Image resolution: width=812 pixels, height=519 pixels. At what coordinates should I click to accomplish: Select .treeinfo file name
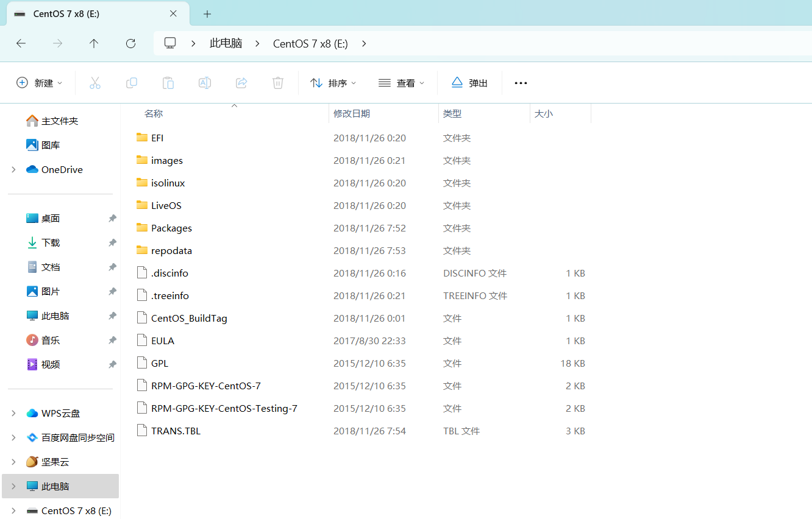coord(170,295)
